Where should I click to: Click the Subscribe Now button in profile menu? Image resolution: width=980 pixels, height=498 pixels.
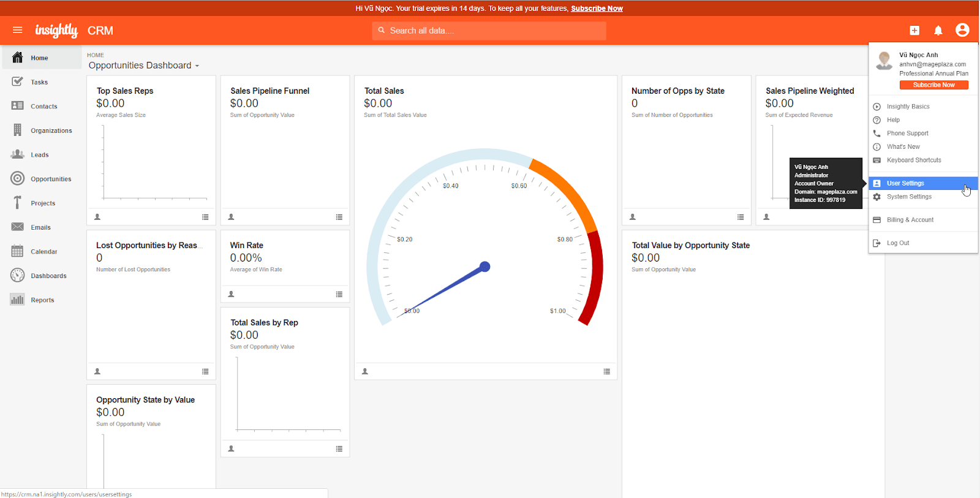click(x=933, y=85)
